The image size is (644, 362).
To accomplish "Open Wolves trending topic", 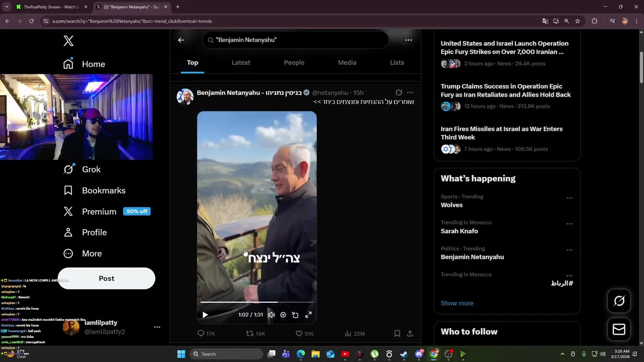I will 452,205.
